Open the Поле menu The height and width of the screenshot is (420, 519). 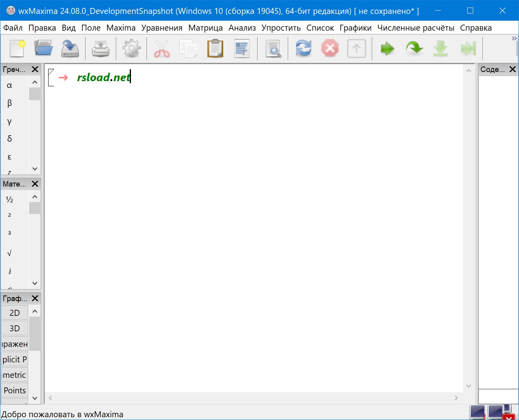91,28
